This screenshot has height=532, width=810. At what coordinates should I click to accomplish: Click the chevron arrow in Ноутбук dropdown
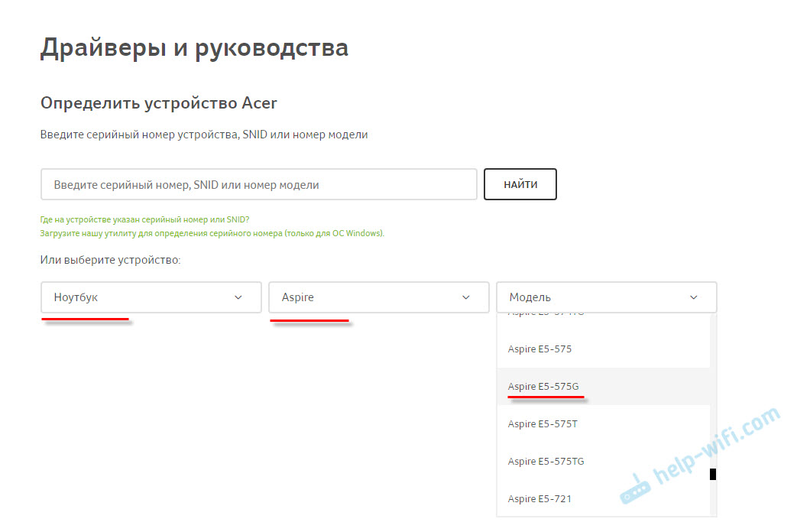pos(238,297)
